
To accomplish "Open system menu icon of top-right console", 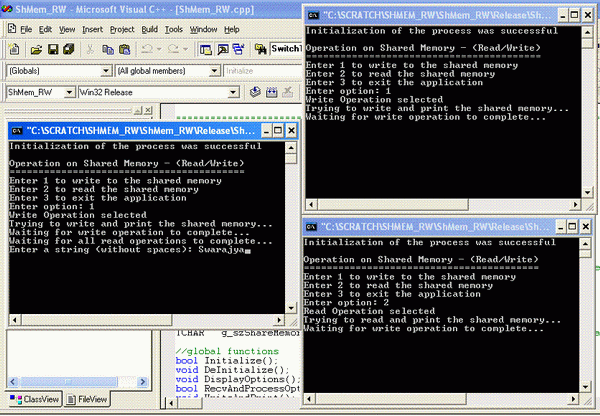I will click(x=313, y=15).
